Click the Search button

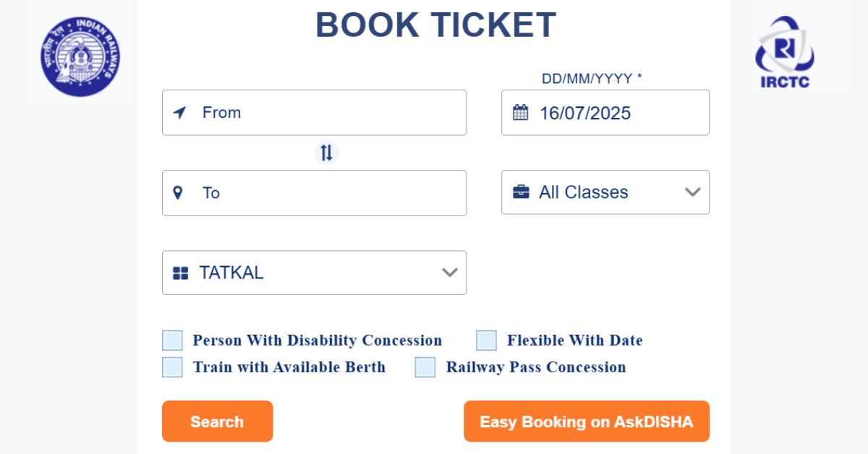coord(218,421)
